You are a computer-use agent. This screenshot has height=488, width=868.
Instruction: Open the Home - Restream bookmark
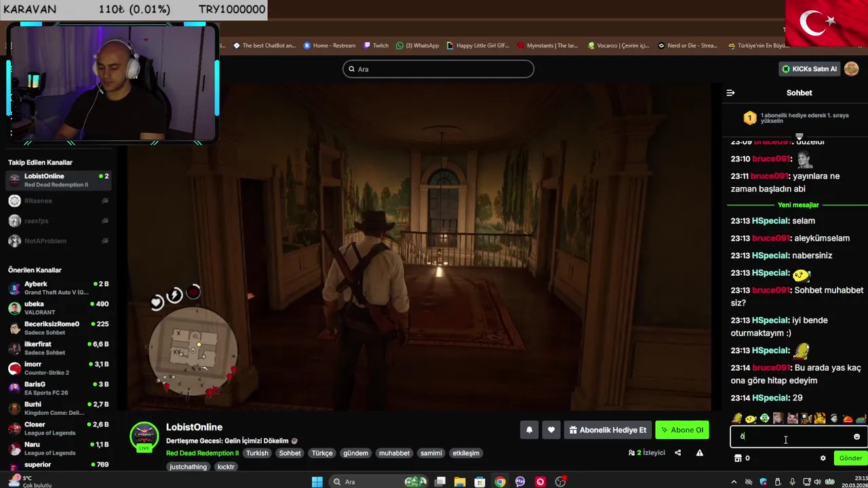330,45
